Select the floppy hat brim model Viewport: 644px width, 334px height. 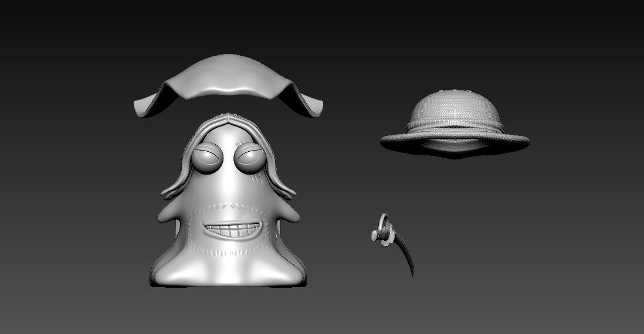pyautogui.click(x=228, y=84)
